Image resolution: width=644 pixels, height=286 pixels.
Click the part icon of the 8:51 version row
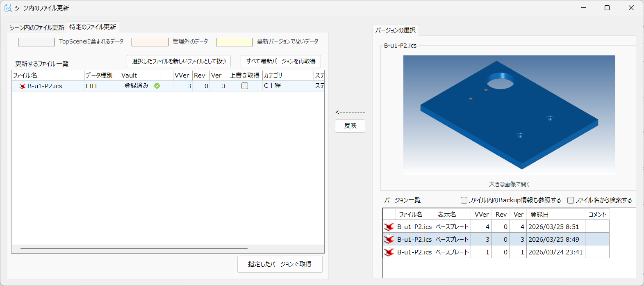click(x=389, y=227)
